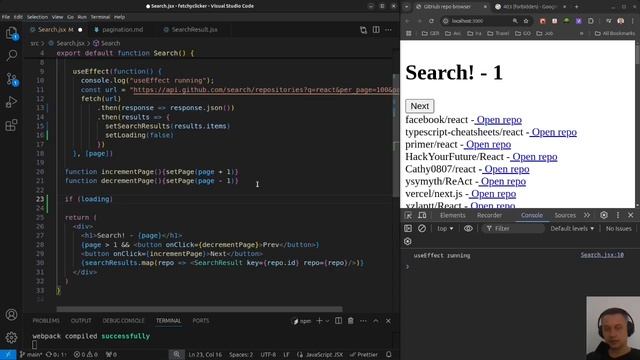Open the Chrome tab search dropdown
640x360 pixels.
(x=407, y=7)
